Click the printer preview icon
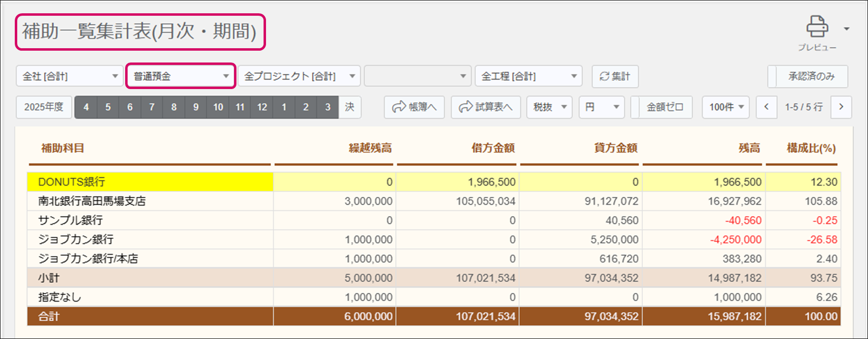Viewport: 868px width, 339px height. [817, 27]
